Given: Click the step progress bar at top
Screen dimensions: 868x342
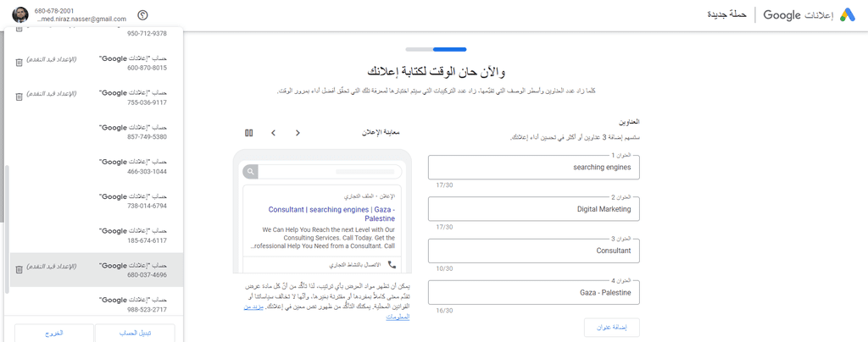Looking at the screenshot, I should (x=436, y=50).
